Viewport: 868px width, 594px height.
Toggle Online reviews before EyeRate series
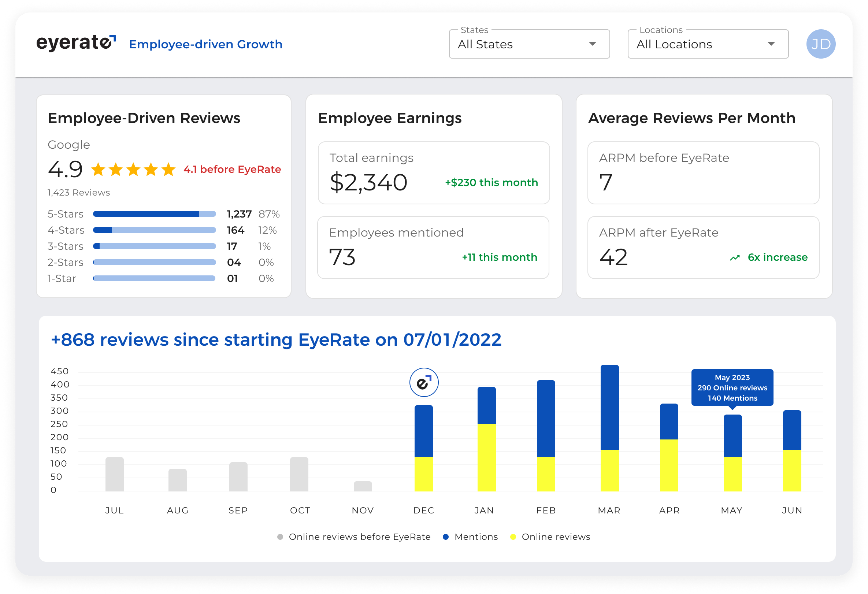click(x=359, y=537)
